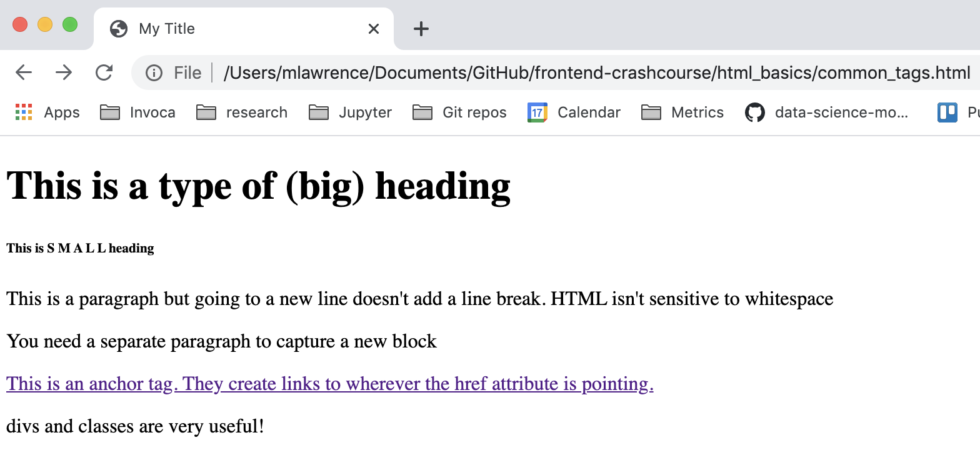Click the 'You need a separate paragraph' text
Viewport: 980px width, 465px height.
point(221,341)
